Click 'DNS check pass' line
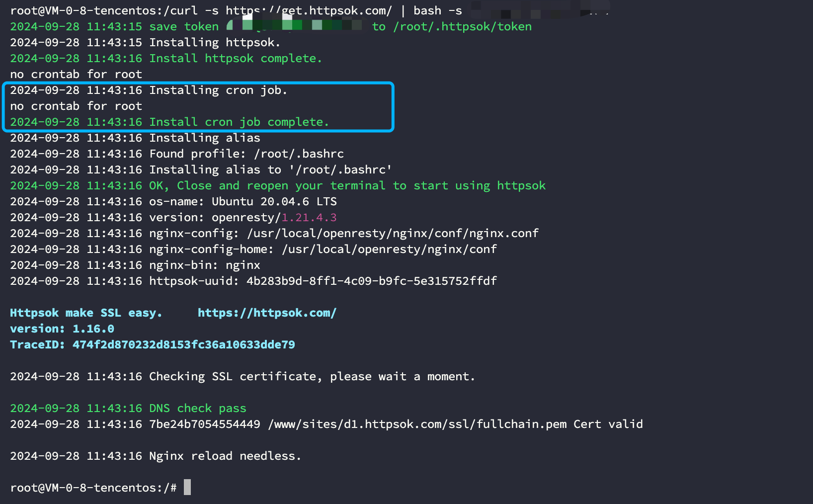The height and width of the screenshot is (504, 813). point(128,408)
